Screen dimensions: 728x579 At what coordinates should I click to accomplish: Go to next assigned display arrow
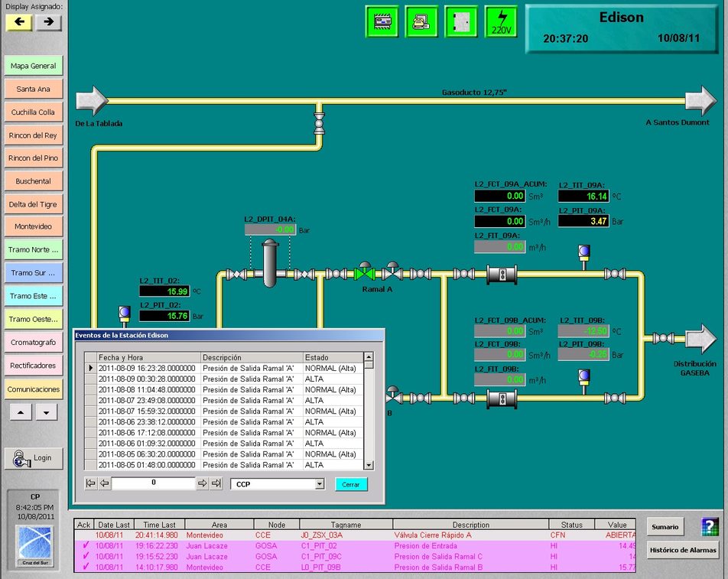(x=49, y=22)
